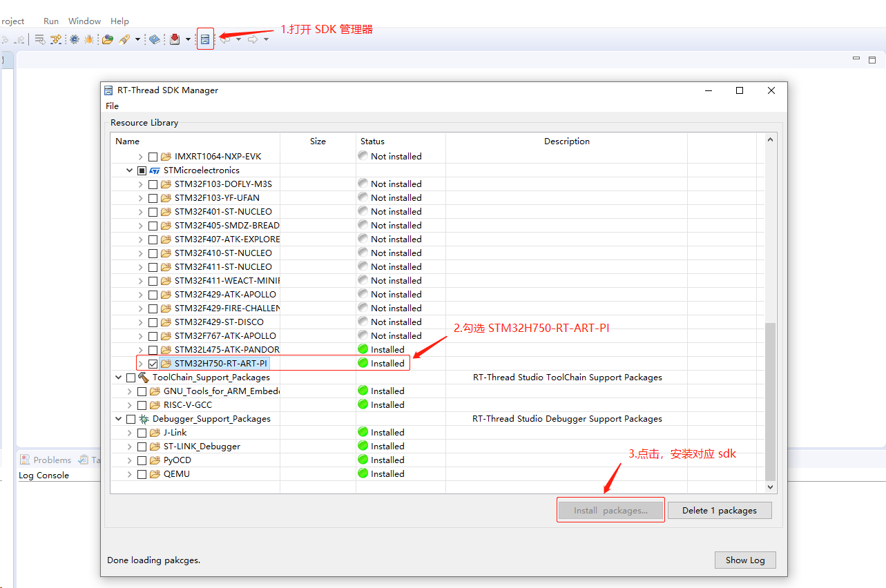Click the gray status dot for STM32F103-DOFLY-M3S
Image resolution: width=886 pixels, height=588 pixels.
[x=363, y=184]
